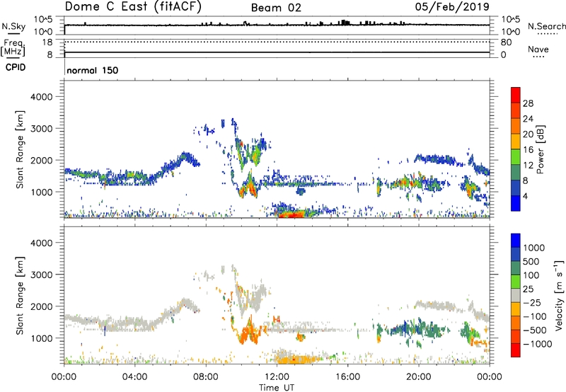Screen dimensions: 566x392
Task: Click the "12:00" time tick label
Action: tap(277, 377)
